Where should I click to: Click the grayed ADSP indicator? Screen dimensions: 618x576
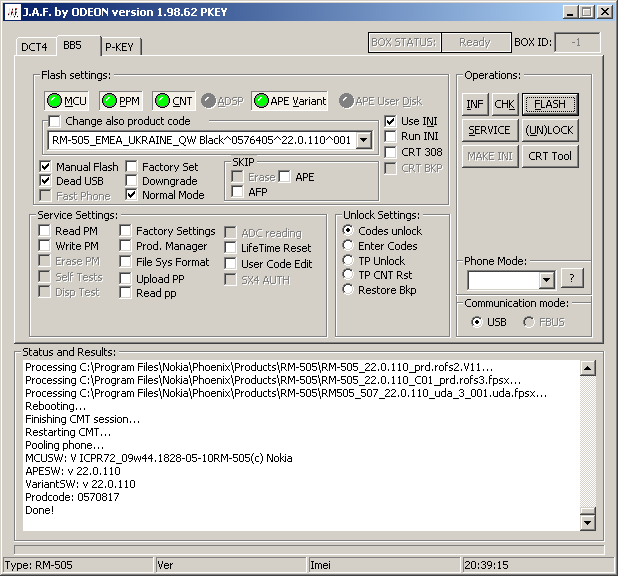(x=222, y=101)
